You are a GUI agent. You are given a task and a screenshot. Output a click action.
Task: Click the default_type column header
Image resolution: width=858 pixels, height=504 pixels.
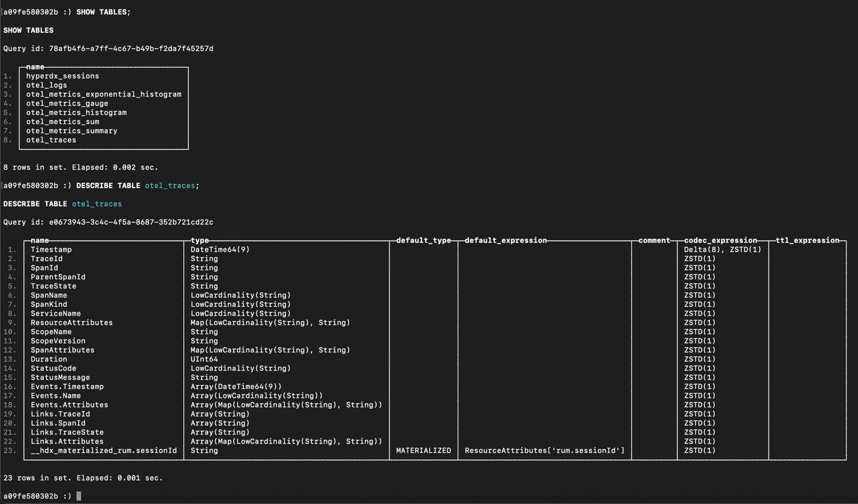click(x=424, y=240)
